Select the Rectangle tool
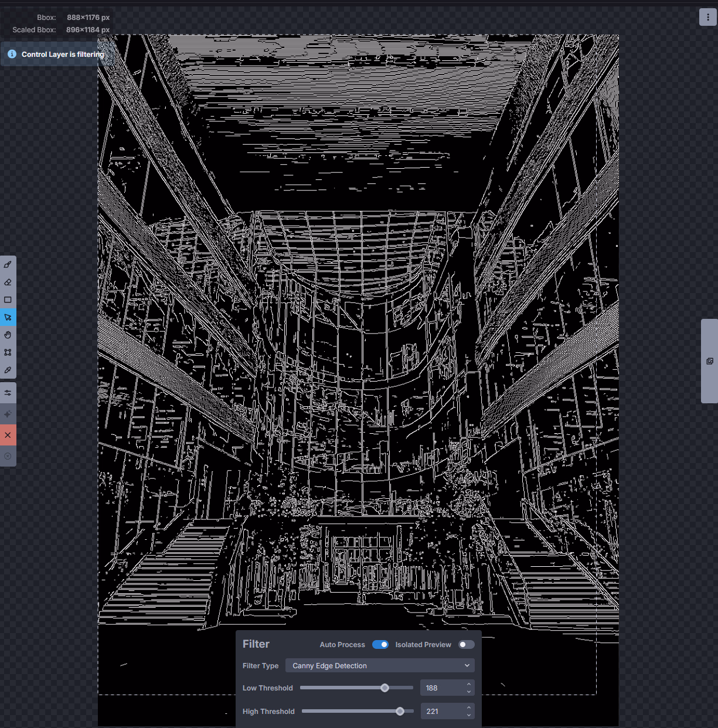 (8, 300)
